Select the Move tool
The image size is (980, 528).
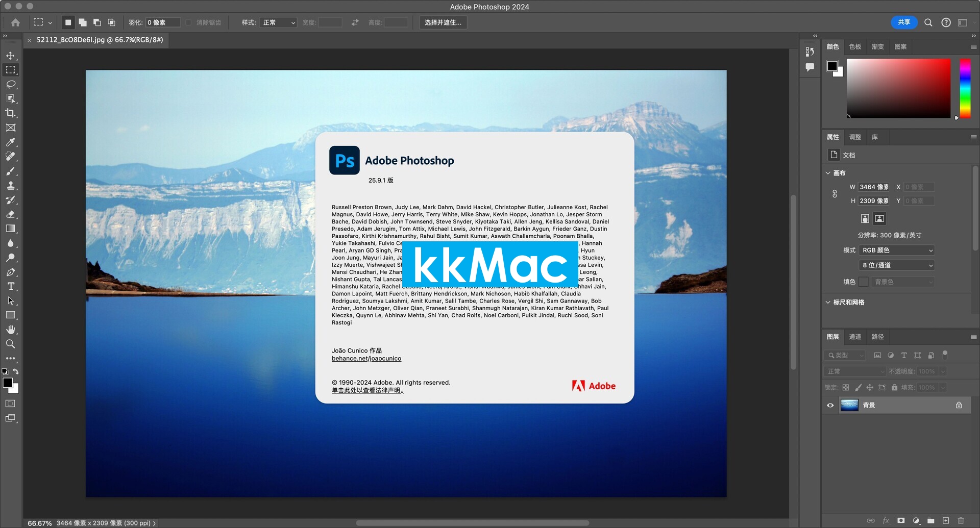tap(11, 56)
